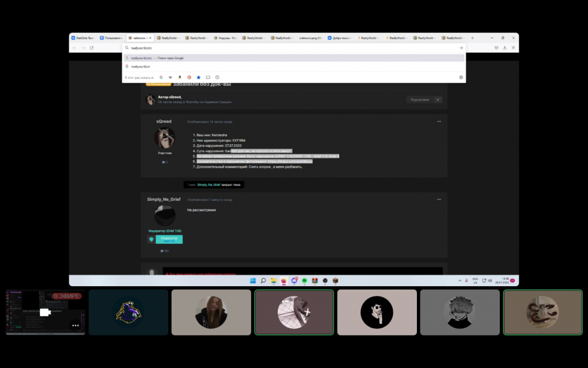Switch to the DarkSide Team tab

pos(83,38)
